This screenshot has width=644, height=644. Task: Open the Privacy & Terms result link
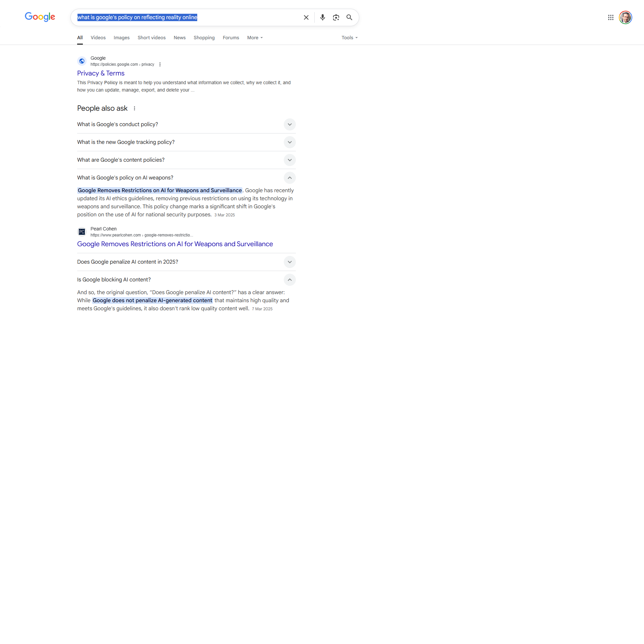click(x=101, y=73)
